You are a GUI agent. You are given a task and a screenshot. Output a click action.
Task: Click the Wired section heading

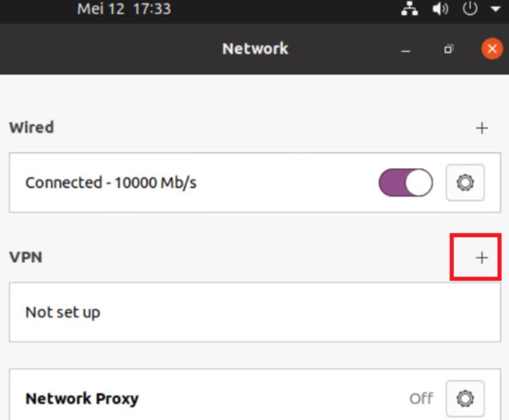(31, 127)
